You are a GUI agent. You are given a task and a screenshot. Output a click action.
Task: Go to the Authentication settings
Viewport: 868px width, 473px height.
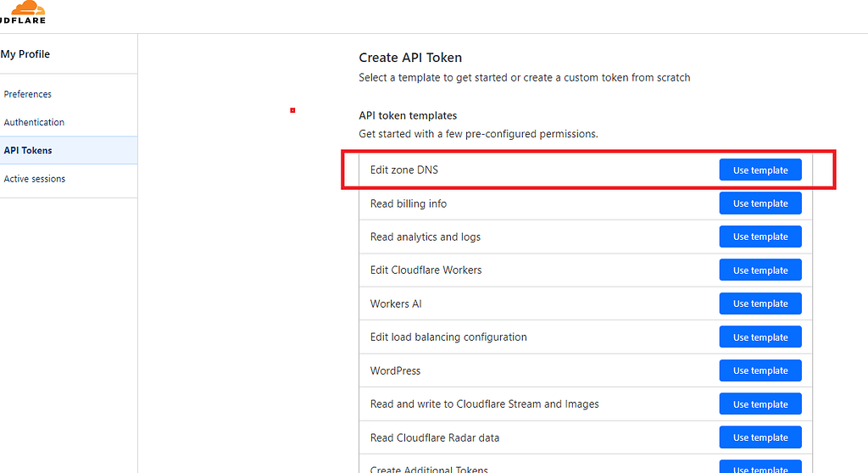pyautogui.click(x=34, y=122)
